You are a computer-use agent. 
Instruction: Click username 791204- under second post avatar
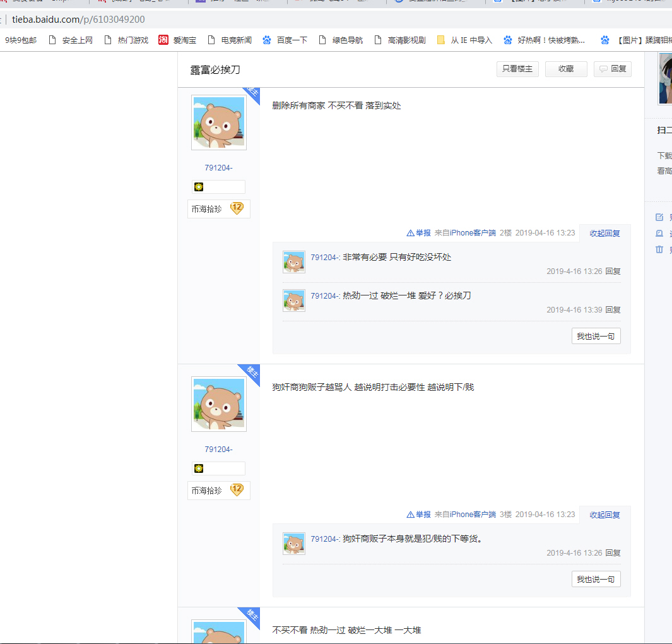pyautogui.click(x=218, y=450)
